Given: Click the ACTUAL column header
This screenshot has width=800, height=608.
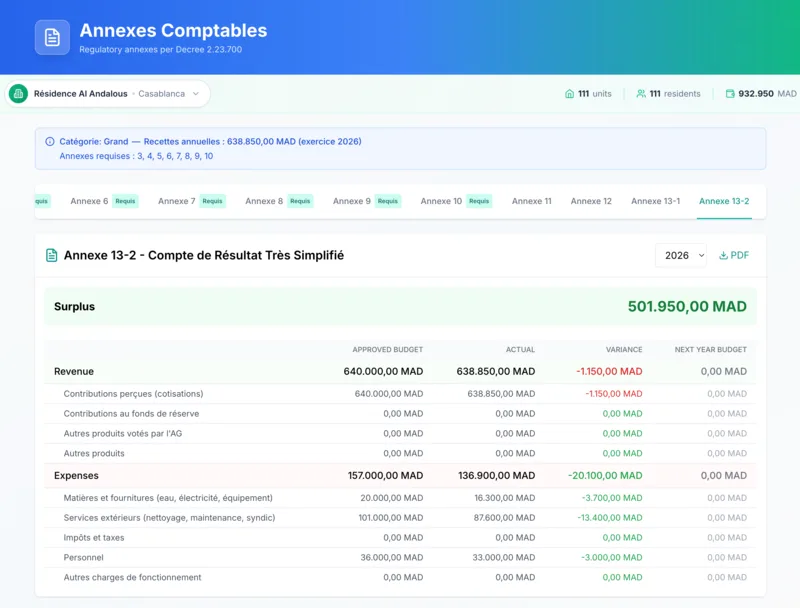Looking at the screenshot, I should [x=520, y=349].
